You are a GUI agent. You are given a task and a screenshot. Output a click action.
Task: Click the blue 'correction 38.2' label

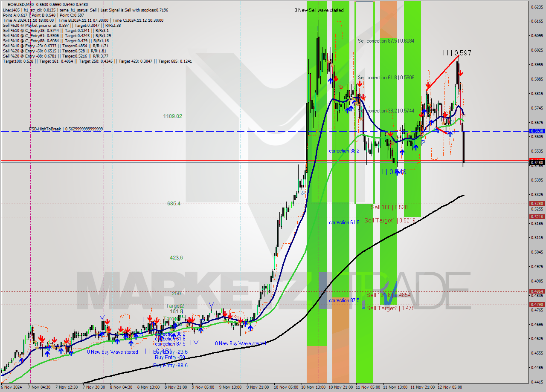[x=344, y=151]
